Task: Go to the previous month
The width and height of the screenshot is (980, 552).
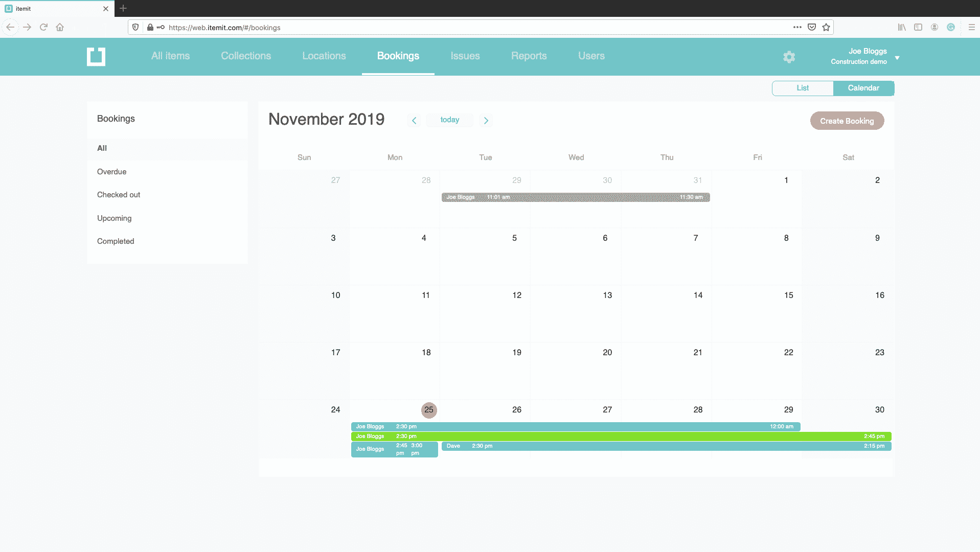Action: click(x=414, y=120)
